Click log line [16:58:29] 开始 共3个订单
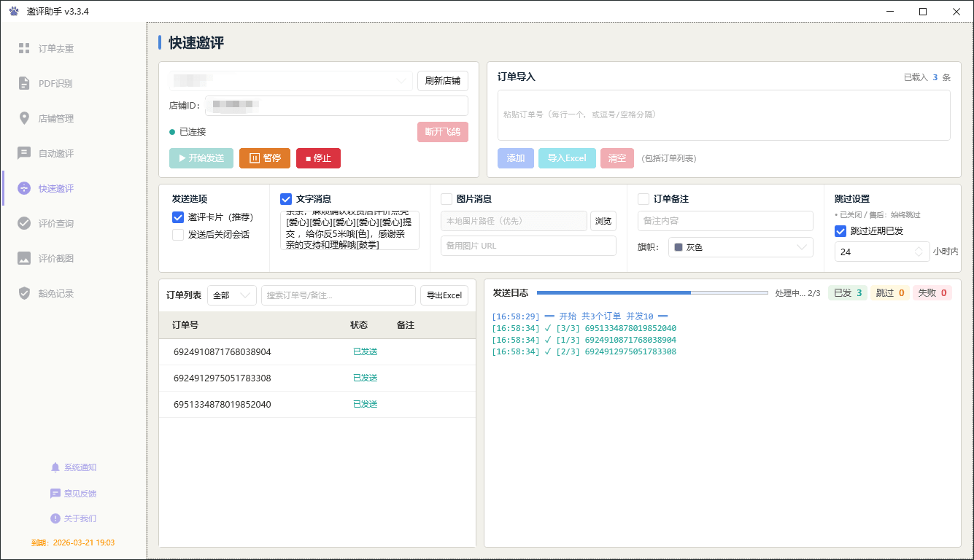This screenshot has height=560, width=974. click(x=580, y=316)
